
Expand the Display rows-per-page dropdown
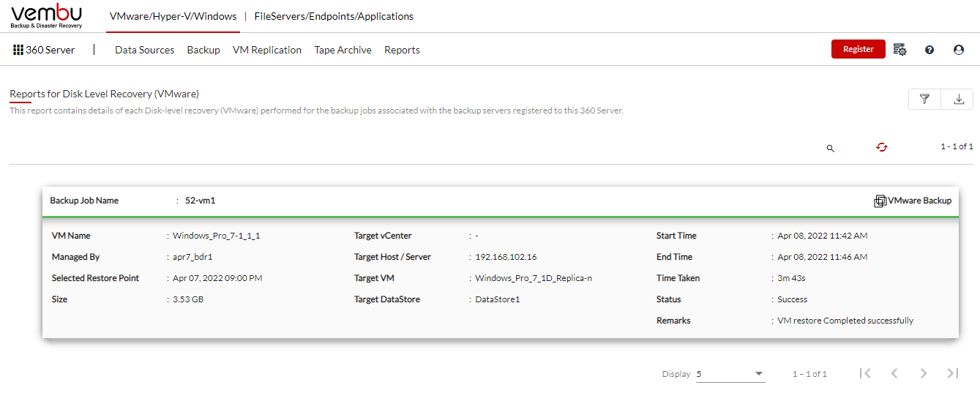[730, 374]
